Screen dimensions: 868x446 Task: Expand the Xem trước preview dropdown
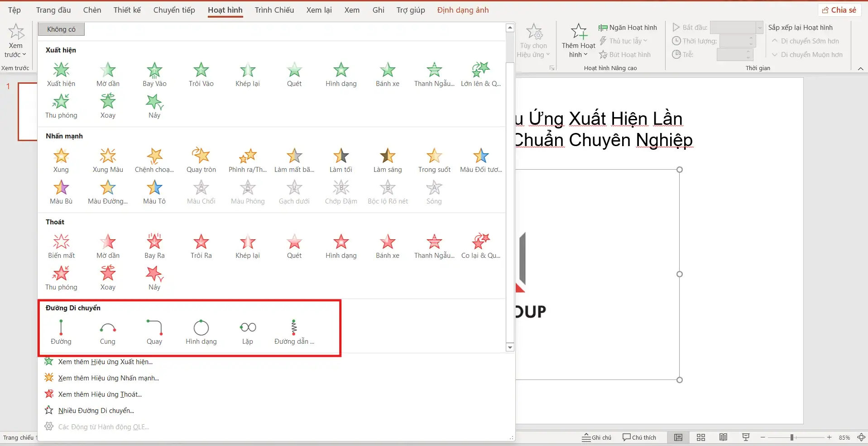click(x=15, y=55)
